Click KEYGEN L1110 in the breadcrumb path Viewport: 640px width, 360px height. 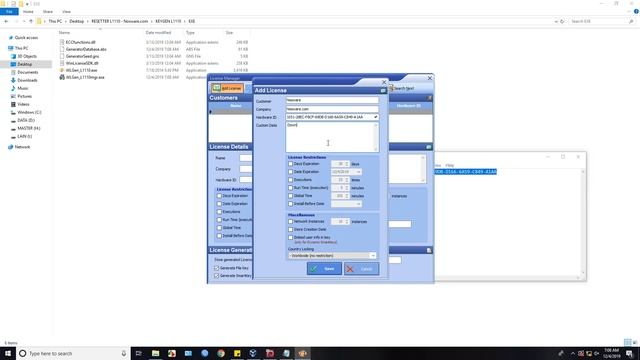click(168, 21)
